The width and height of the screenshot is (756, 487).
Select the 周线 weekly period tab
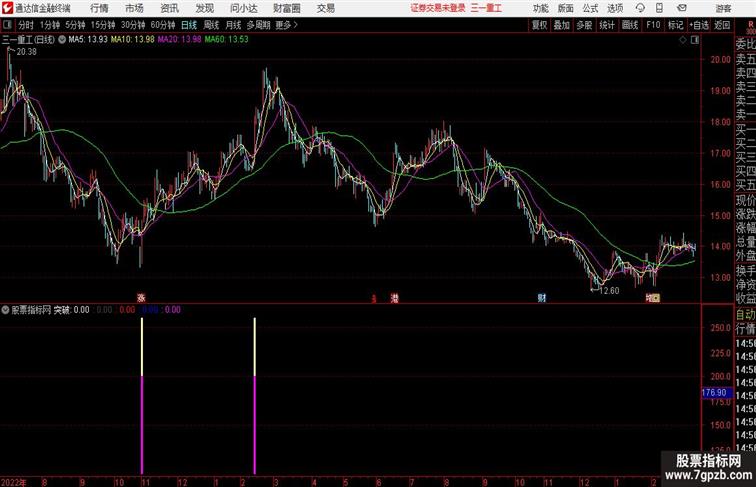coord(211,25)
